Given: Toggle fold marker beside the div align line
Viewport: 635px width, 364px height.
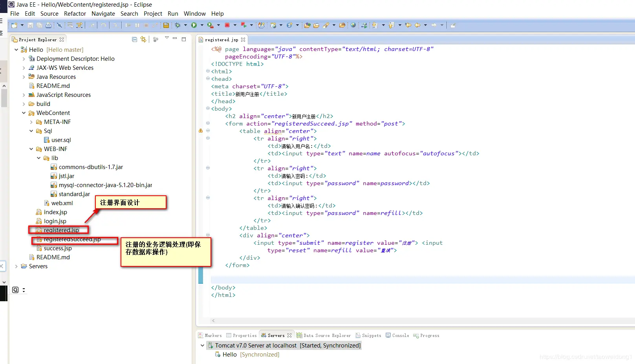Looking at the screenshot, I should point(208,235).
